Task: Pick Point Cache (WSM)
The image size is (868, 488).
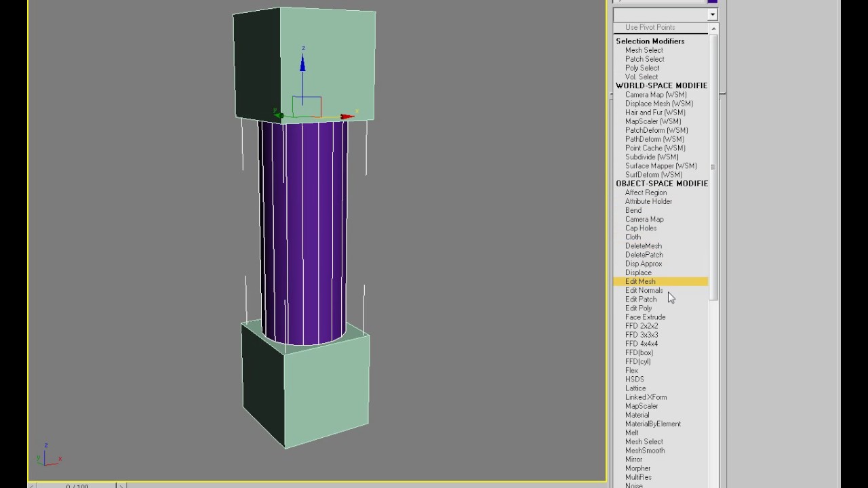Action: pyautogui.click(x=654, y=148)
